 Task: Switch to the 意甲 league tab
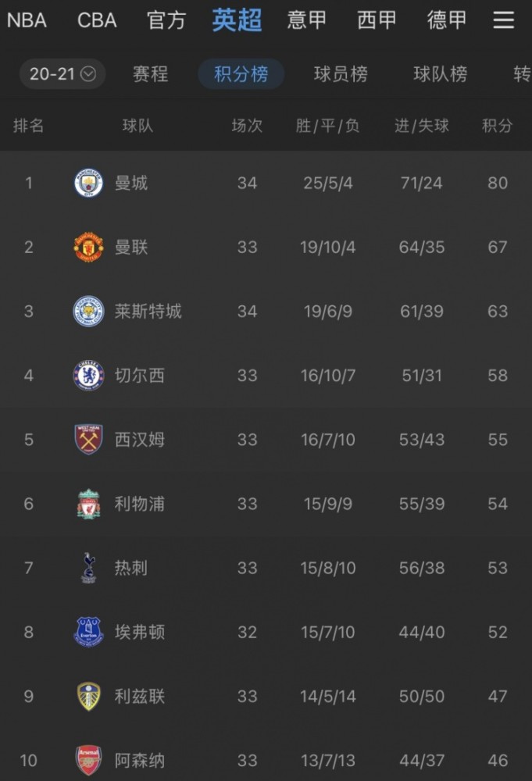click(x=306, y=20)
